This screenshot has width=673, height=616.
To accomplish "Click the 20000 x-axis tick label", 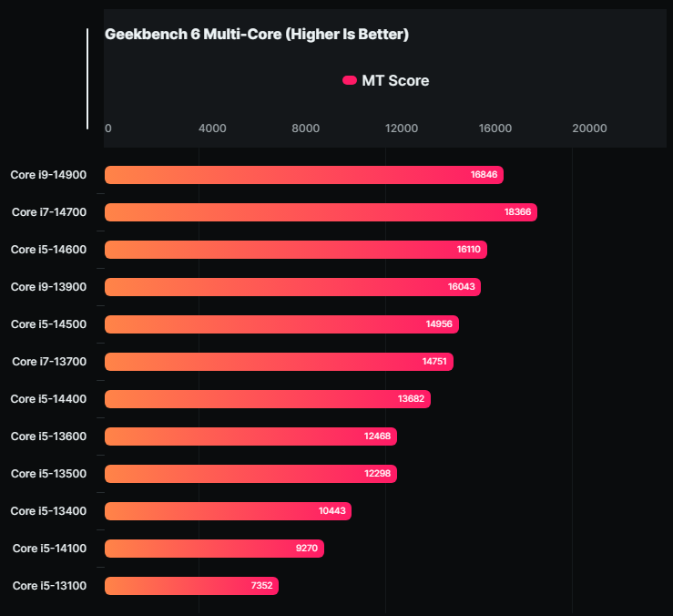I will point(588,128).
